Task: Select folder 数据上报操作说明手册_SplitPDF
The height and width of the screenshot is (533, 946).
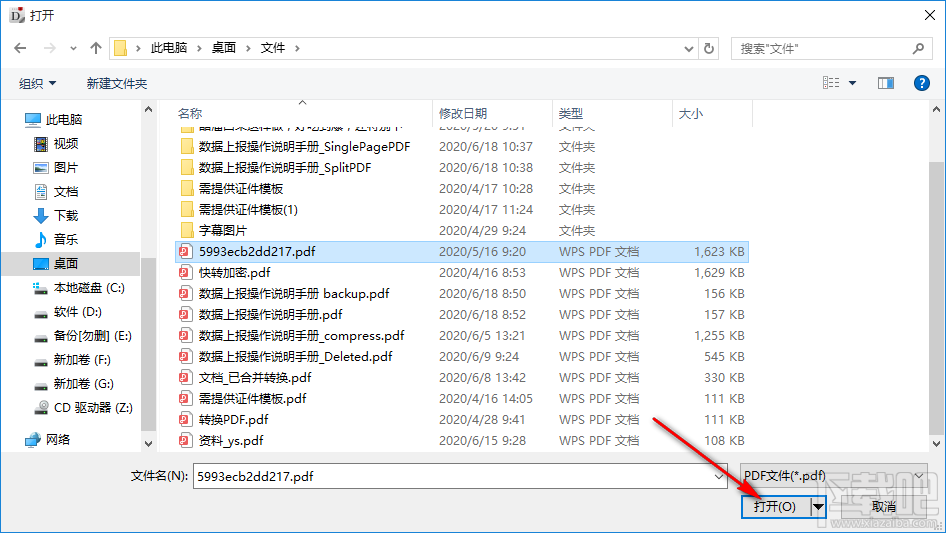Action: (x=285, y=168)
